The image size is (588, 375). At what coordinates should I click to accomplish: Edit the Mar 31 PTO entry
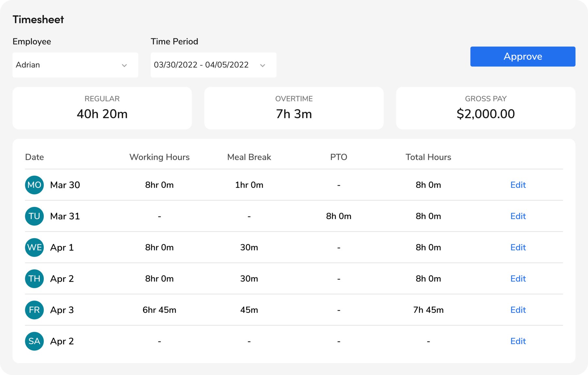point(518,216)
